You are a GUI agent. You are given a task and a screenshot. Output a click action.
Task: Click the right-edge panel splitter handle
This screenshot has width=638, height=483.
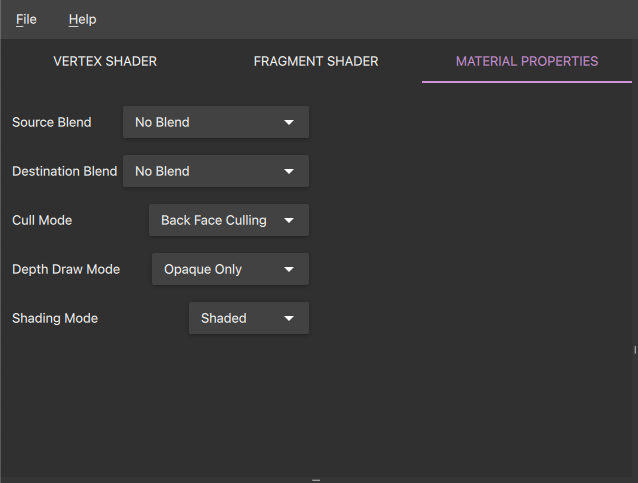pos(635,349)
